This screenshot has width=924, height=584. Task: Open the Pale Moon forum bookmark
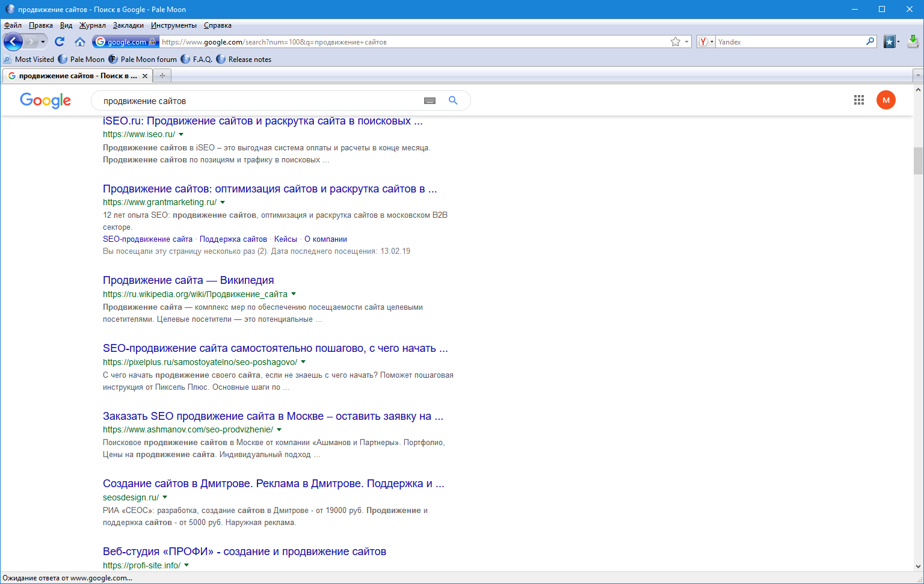click(143, 59)
